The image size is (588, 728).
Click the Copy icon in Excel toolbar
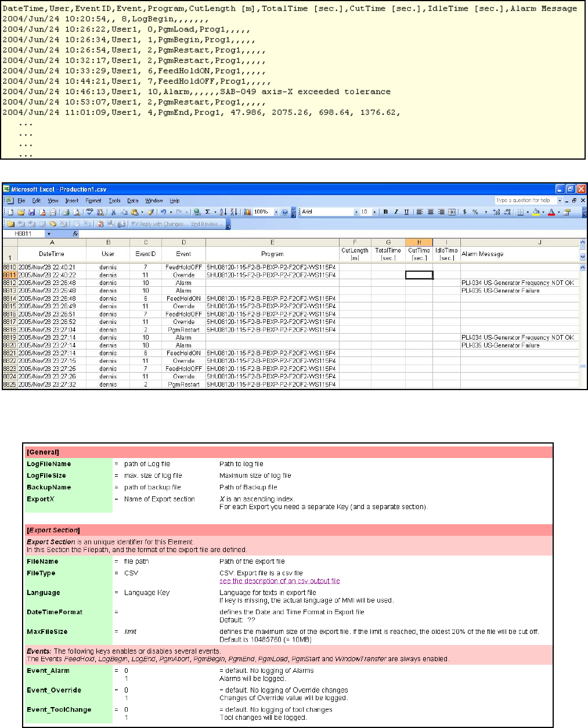(x=124, y=212)
